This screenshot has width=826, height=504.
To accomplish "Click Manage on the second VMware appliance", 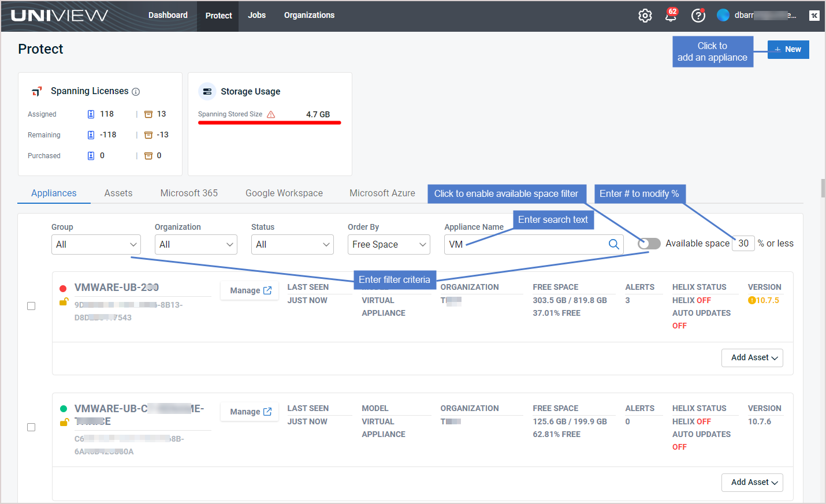I will 249,411.
